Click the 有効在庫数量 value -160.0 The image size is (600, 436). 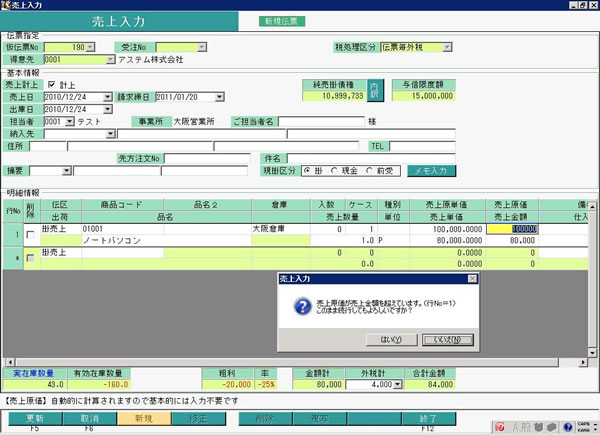click(99, 384)
